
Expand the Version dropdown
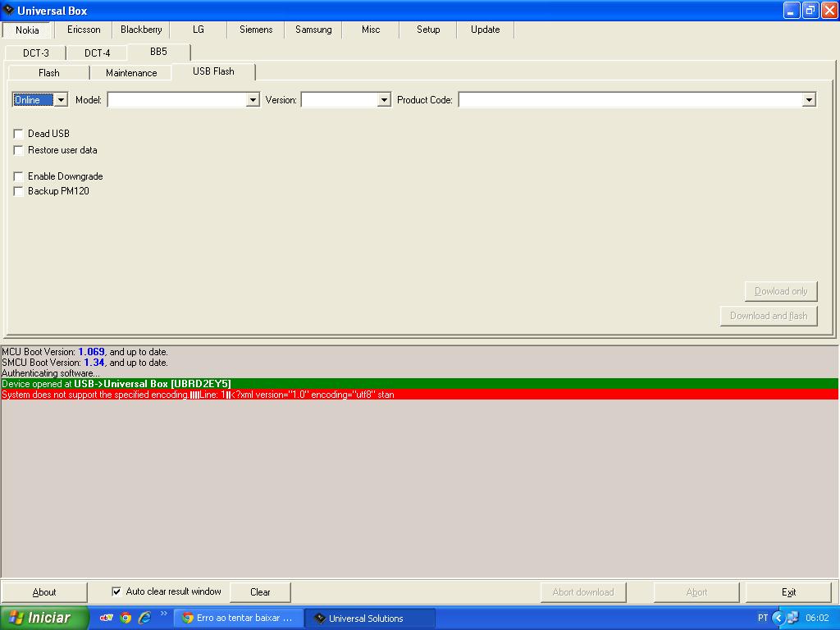click(383, 100)
